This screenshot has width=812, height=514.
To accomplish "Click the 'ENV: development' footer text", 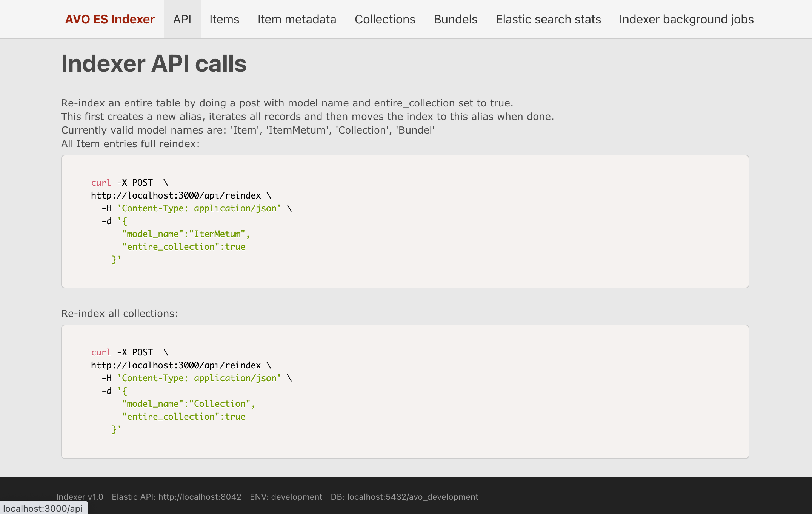I will pos(286,497).
